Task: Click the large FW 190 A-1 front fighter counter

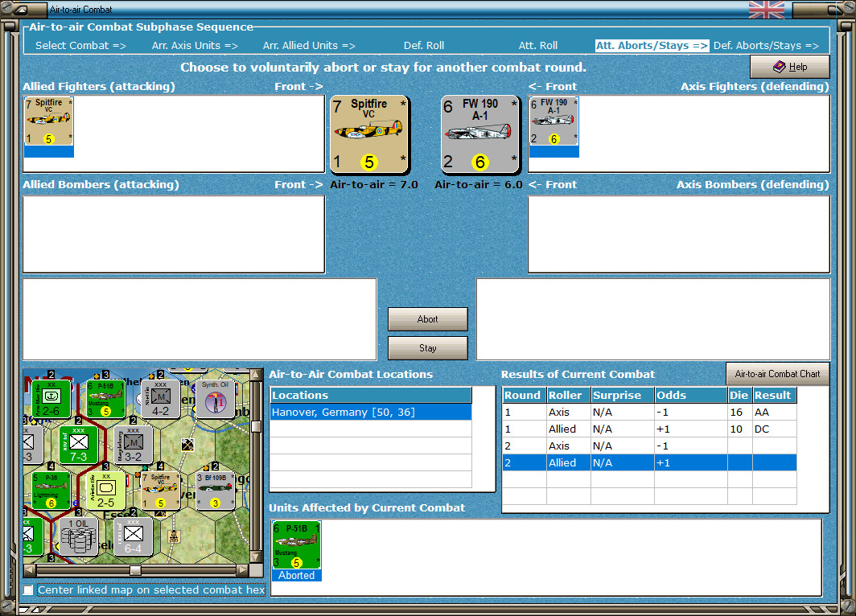Action: (479, 134)
